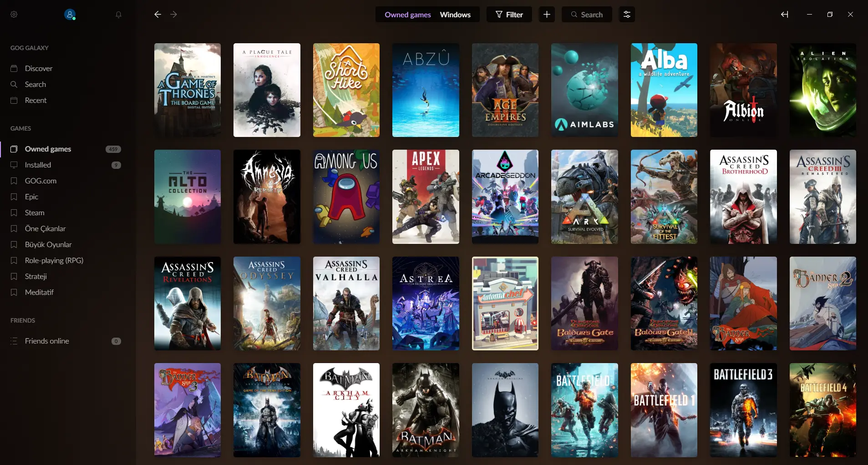Open the Battlefield 3 cover
Screen dimensions: 868x465
[x=743, y=410]
